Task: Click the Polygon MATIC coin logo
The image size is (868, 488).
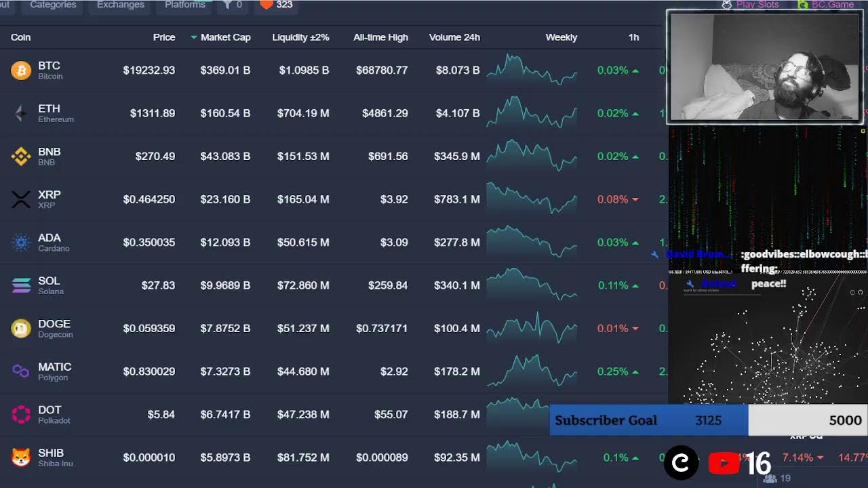Action: coord(21,371)
